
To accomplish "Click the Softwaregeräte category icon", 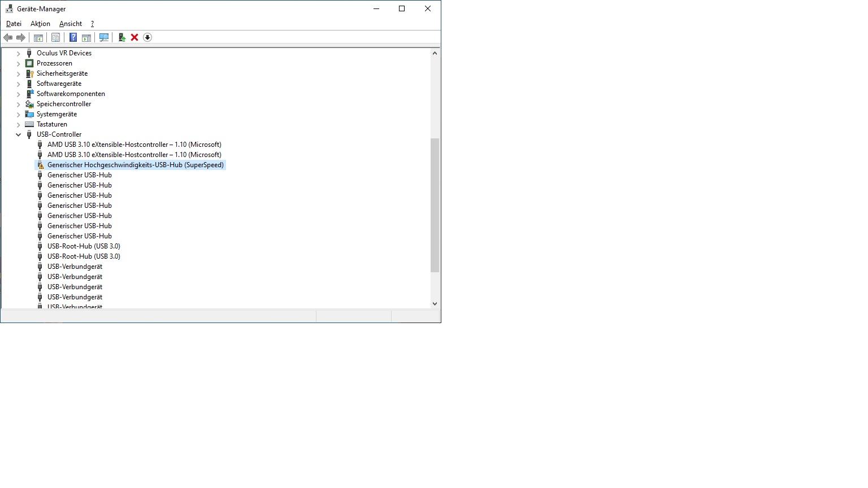I will click(x=29, y=84).
